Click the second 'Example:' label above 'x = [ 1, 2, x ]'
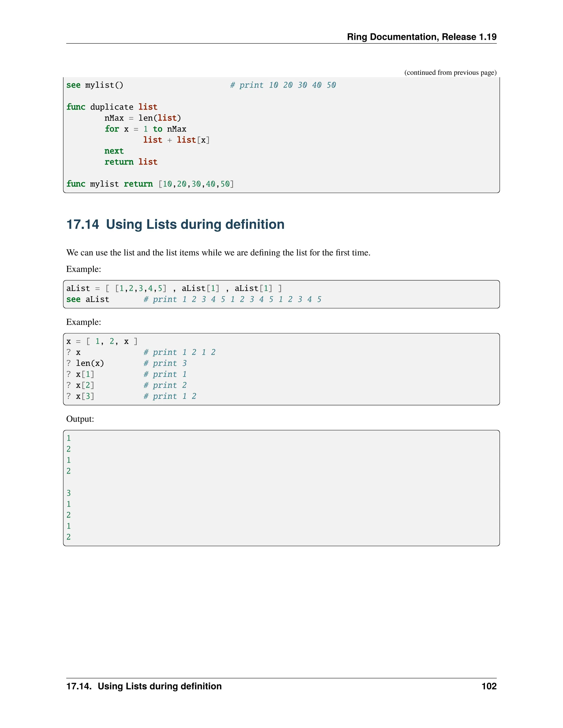 [x=84, y=322]
